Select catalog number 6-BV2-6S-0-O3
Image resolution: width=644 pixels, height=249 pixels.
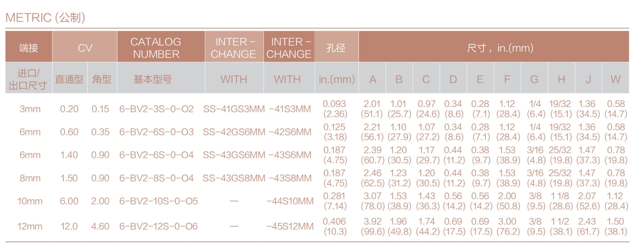tap(157, 132)
